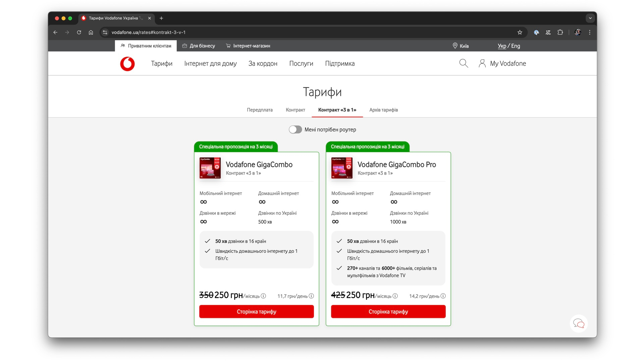Click the GigaCombo tariff thumbnail image
This screenshot has height=362, width=644.
click(210, 168)
